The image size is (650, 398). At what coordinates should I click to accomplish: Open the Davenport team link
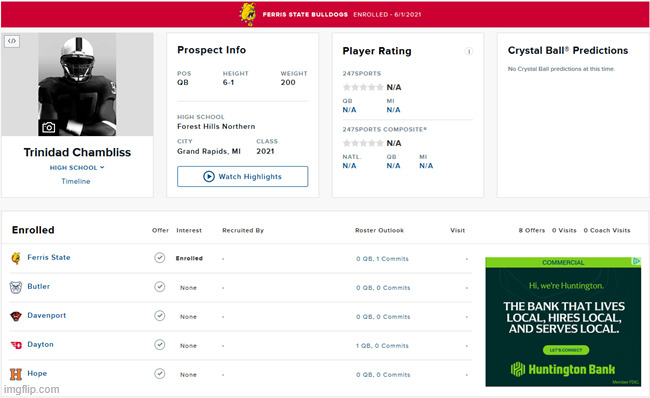pos(47,315)
